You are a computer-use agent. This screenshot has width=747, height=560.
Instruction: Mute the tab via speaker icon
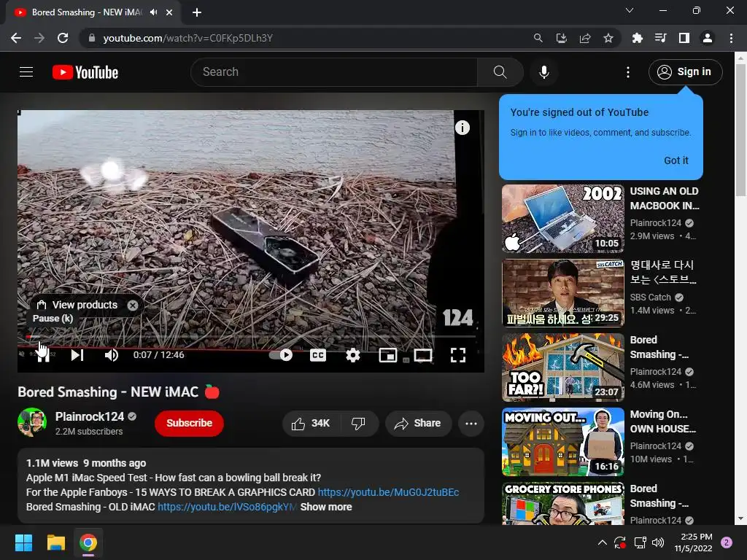pyautogui.click(x=153, y=12)
